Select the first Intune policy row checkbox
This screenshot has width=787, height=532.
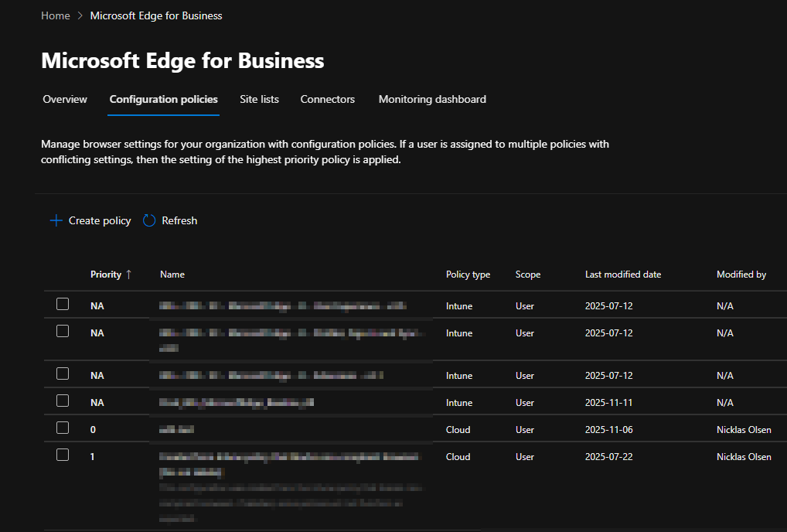point(63,305)
